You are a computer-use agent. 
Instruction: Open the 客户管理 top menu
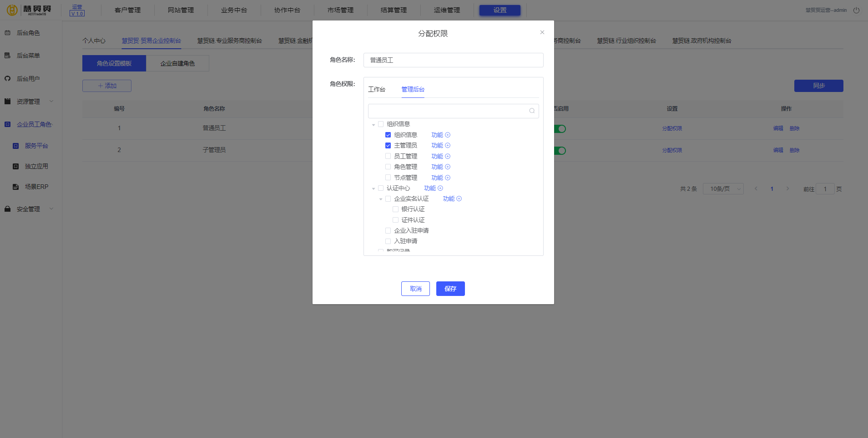click(x=128, y=10)
